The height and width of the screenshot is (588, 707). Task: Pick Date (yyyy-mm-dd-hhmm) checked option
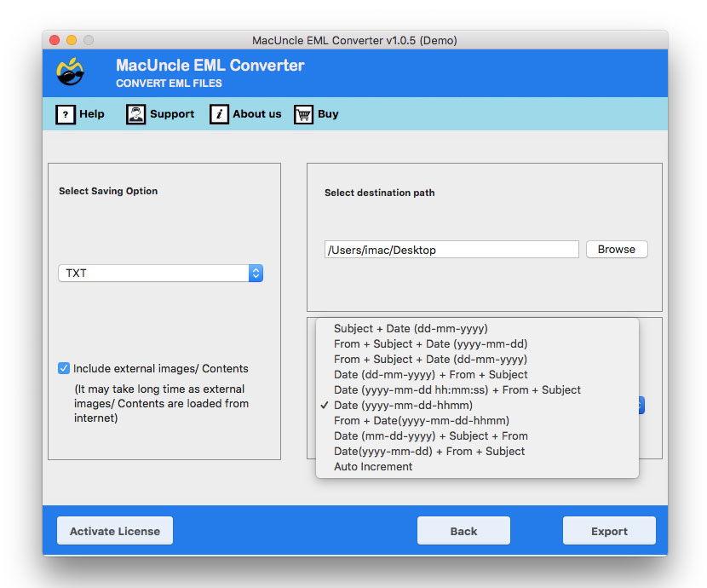[403, 405]
